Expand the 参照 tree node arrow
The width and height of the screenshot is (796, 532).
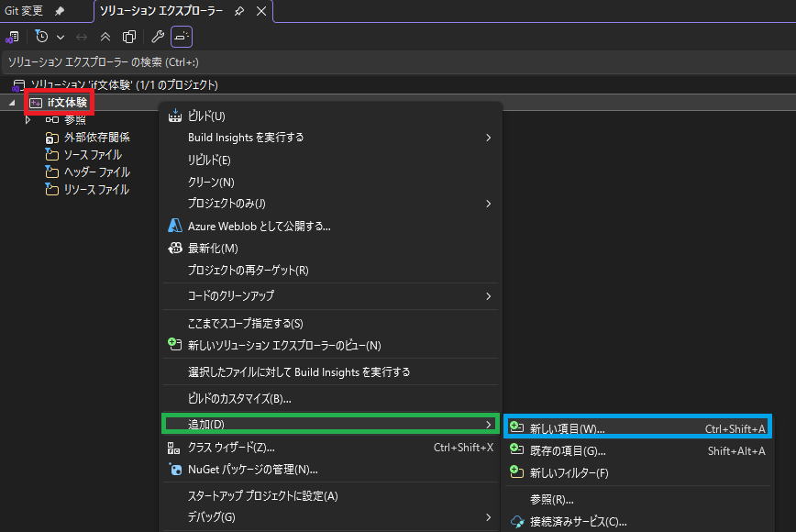[28, 119]
